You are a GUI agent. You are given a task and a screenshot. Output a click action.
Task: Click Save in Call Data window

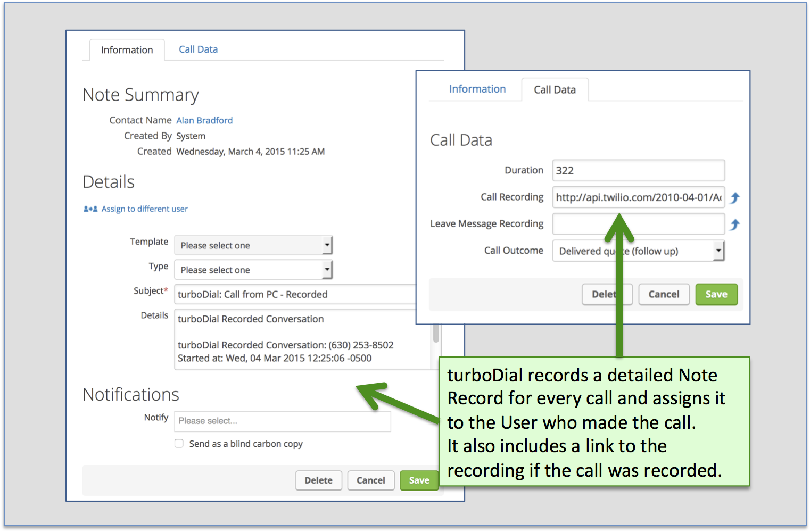[x=716, y=294]
